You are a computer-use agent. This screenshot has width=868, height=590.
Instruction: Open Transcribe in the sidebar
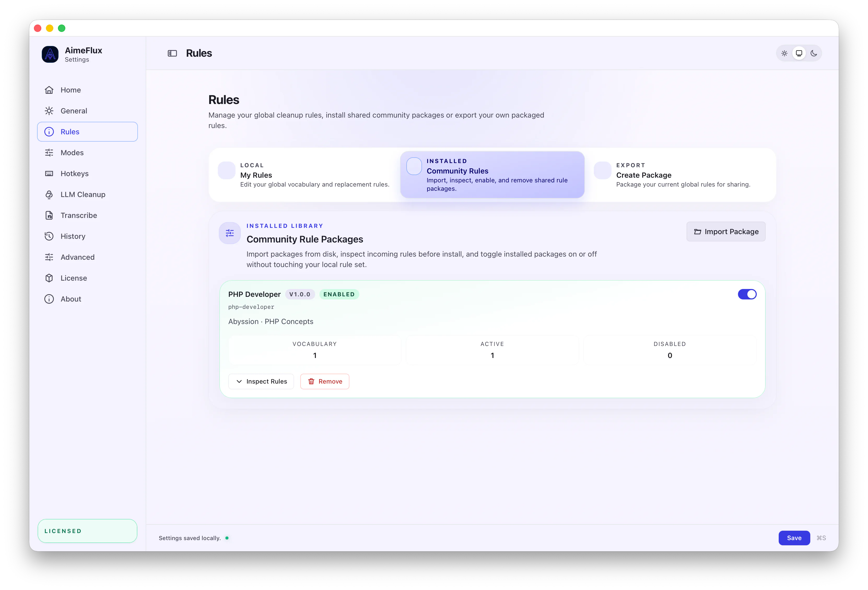pos(87,216)
